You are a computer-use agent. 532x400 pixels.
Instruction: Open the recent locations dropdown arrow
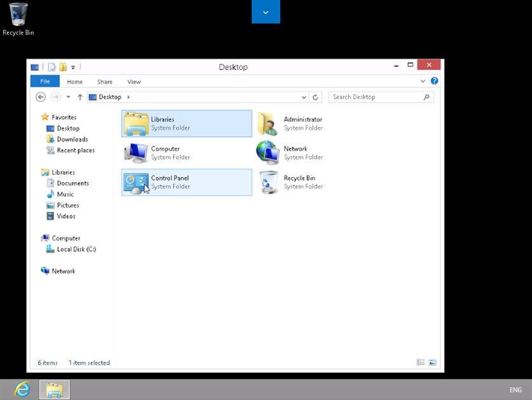click(x=68, y=97)
